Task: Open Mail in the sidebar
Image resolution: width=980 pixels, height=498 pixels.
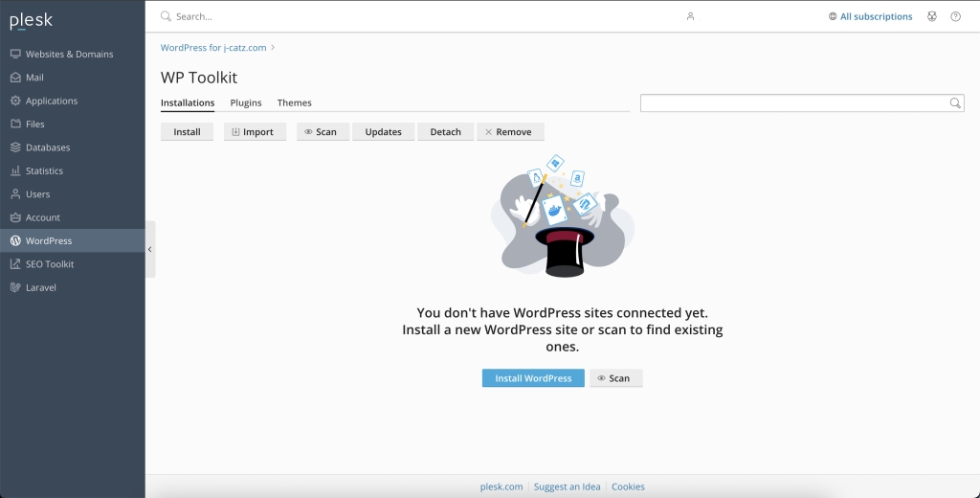Action: 73,77
